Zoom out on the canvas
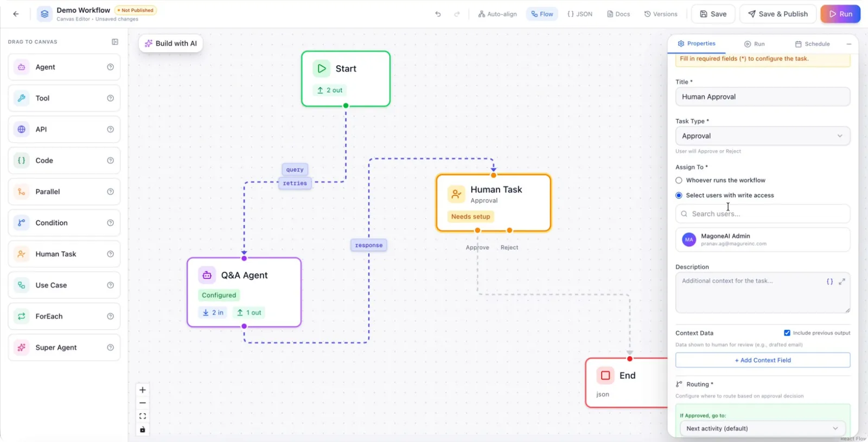Screen dimensions: 868x442 (x=143, y=403)
